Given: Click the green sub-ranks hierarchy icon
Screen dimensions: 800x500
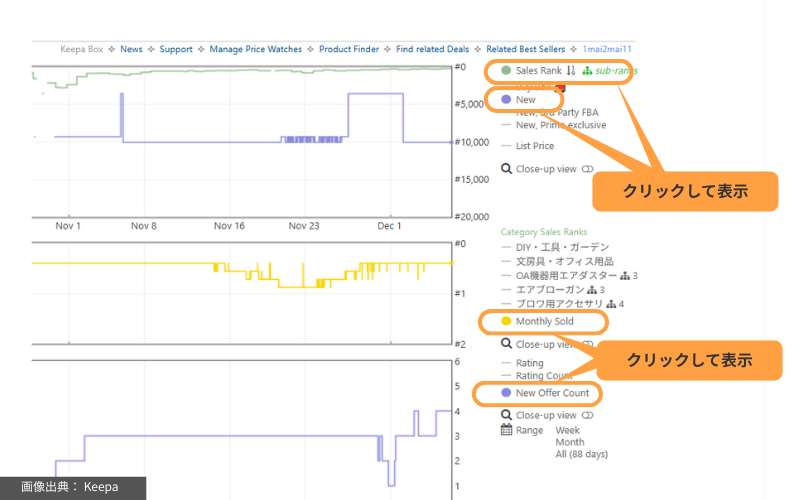Looking at the screenshot, I should tap(587, 71).
